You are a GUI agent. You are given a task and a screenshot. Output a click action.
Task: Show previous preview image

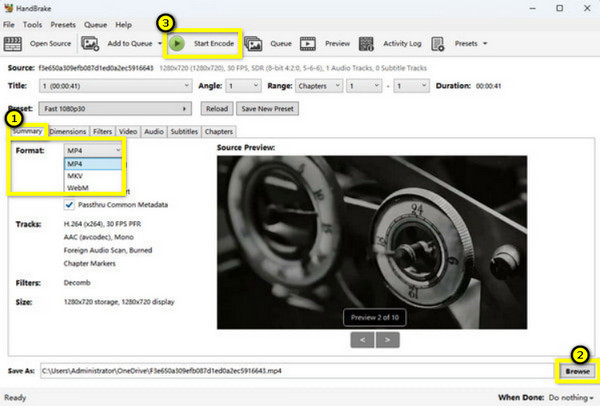[x=362, y=340]
